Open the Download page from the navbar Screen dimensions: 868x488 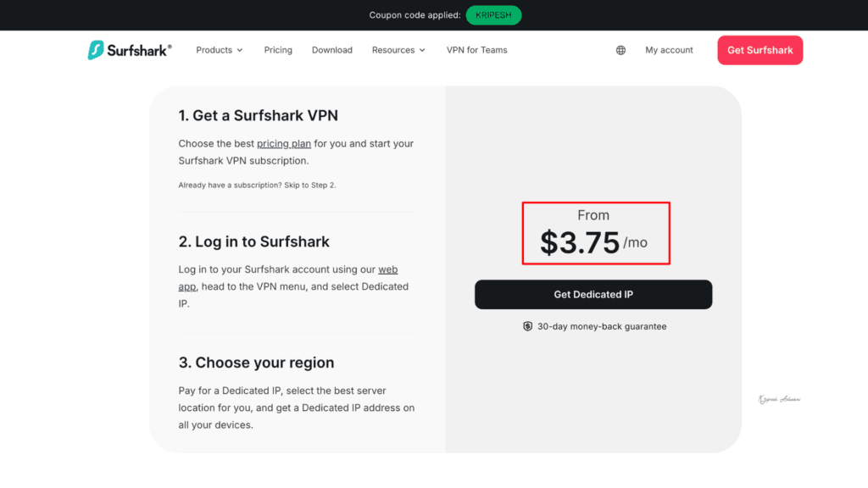331,50
